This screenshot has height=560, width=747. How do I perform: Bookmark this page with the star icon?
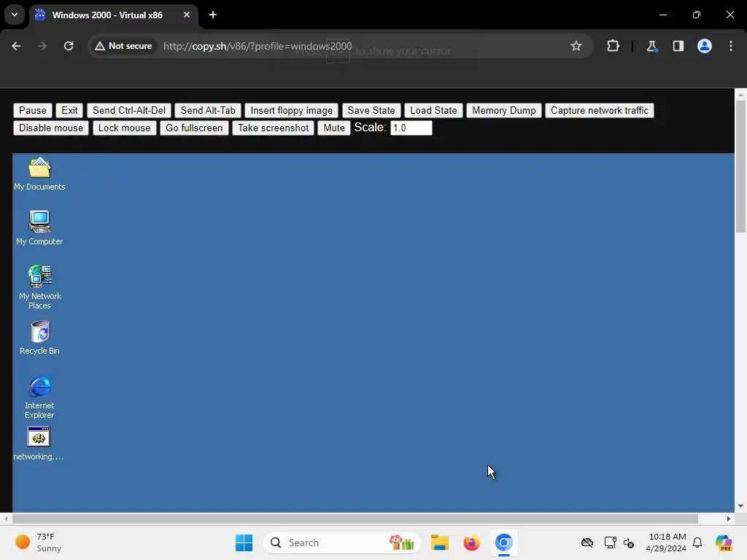tap(576, 46)
